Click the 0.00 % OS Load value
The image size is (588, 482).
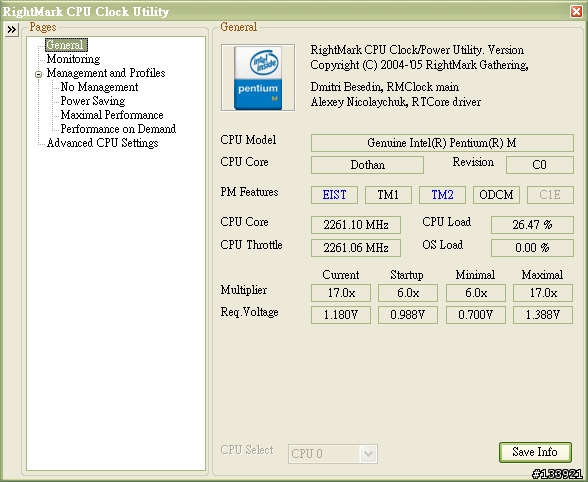click(532, 248)
